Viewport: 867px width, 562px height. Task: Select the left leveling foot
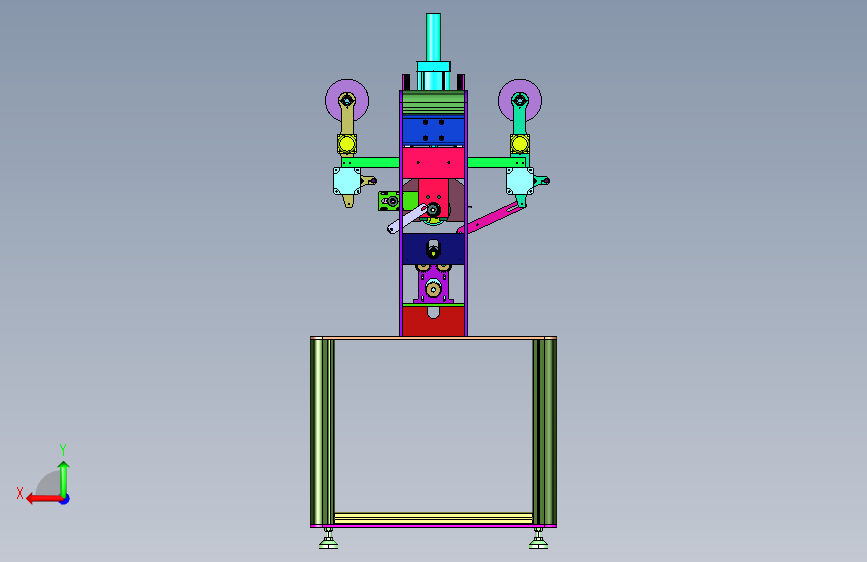point(328,539)
